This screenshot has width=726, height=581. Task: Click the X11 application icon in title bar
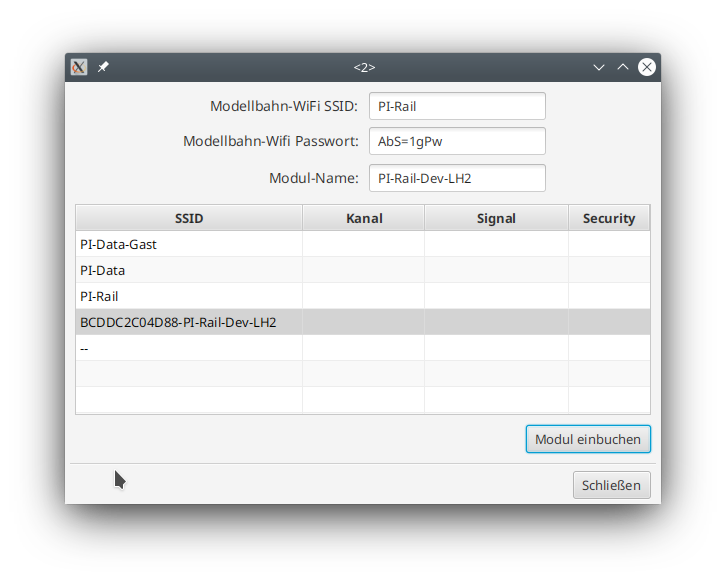79,67
